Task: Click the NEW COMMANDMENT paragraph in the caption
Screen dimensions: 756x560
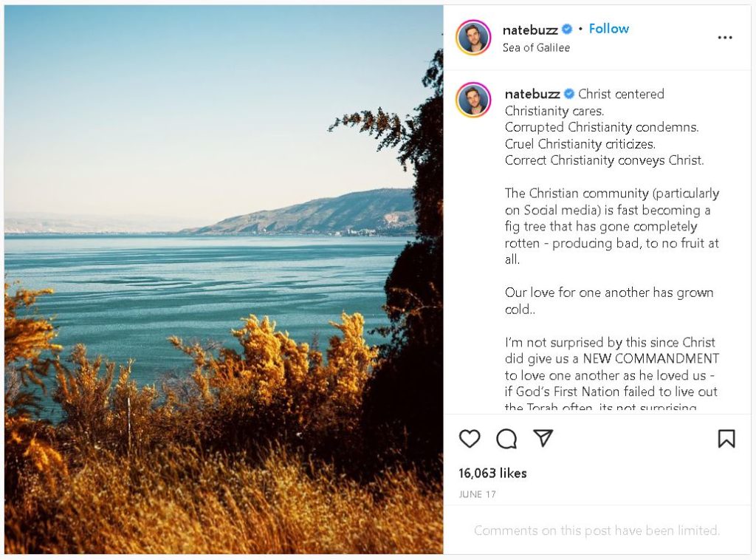Action: [x=611, y=375]
